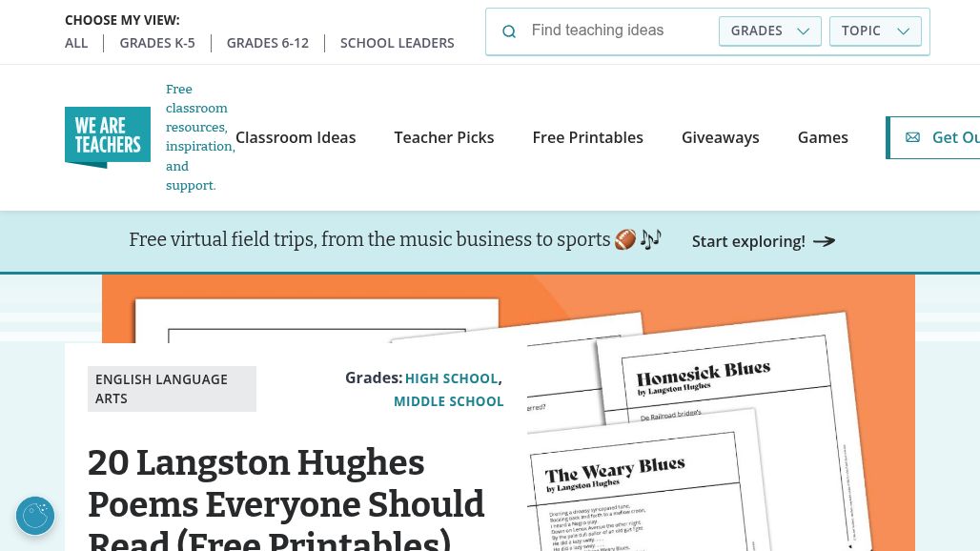Click the search magnifier icon
The width and height of the screenshot is (980, 551).
pyautogui.click(x=509, y=31)
